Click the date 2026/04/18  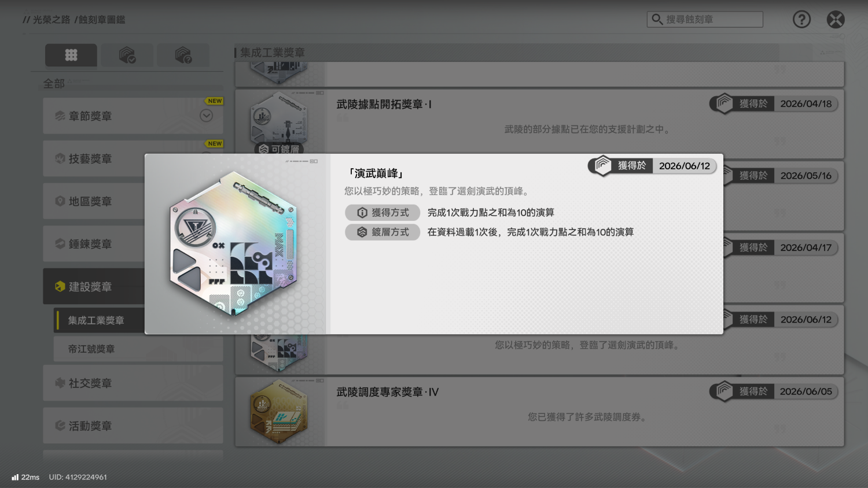(806, 104)
